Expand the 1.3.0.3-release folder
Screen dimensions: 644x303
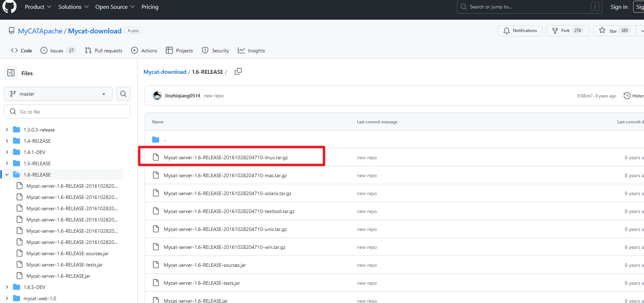click(7, 129)
